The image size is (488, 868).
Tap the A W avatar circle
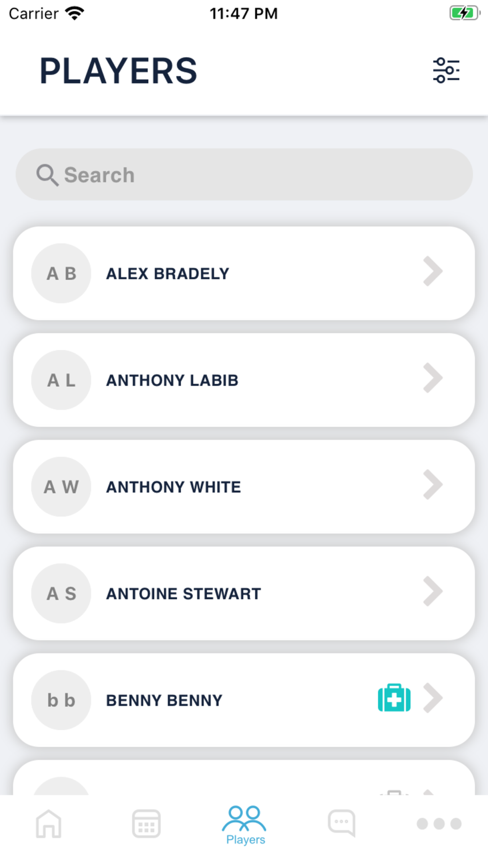point(61,487)
